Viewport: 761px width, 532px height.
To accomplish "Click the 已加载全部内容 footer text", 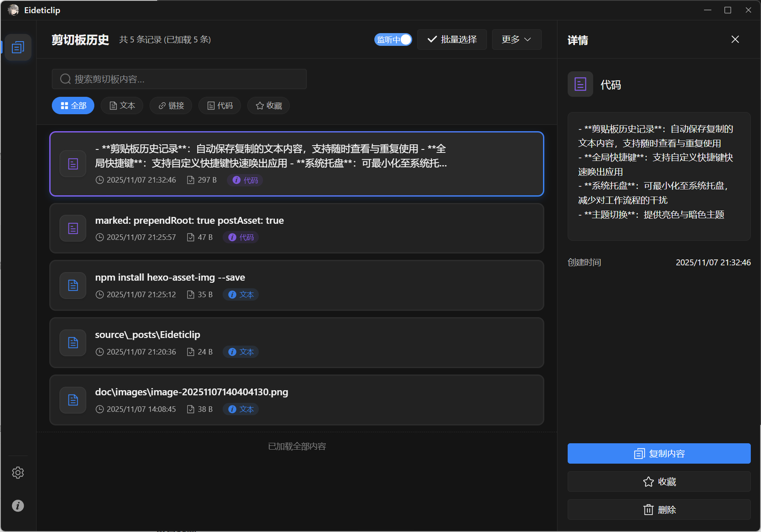I will 297,446.
